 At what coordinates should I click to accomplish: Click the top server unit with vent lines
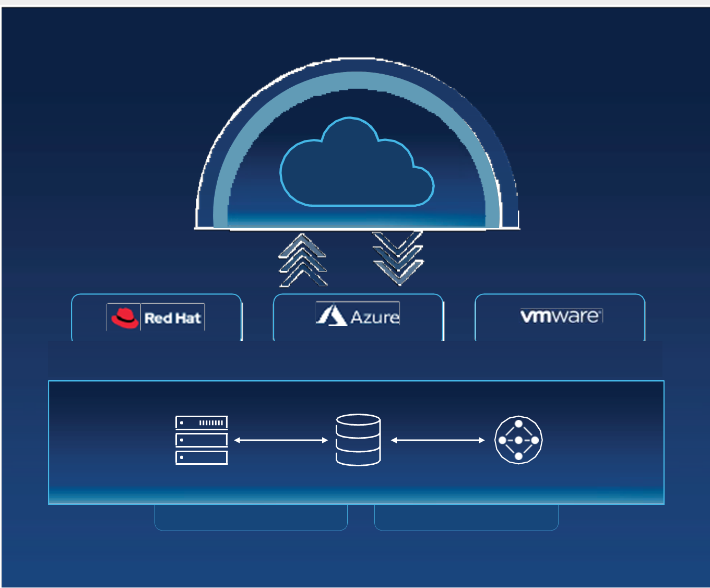202,422
